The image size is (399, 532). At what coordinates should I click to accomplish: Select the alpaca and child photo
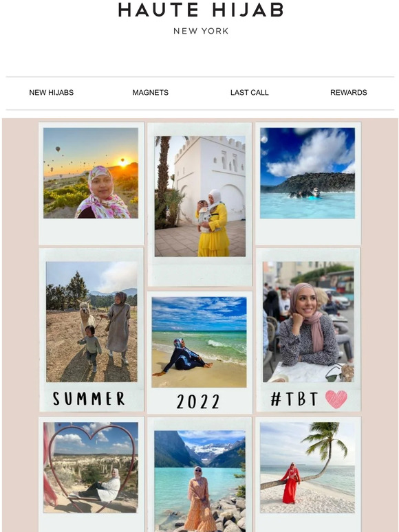point(91,322)
